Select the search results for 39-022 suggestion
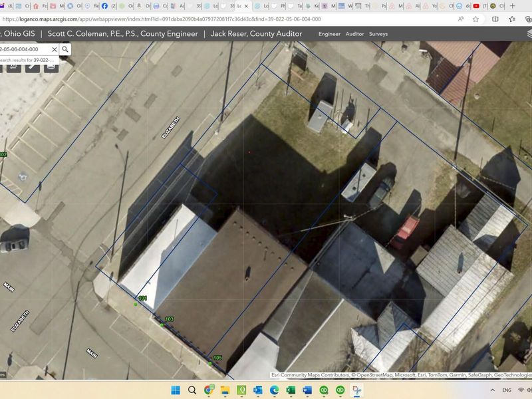The image size is (532, 399). [x=29, y=60]
